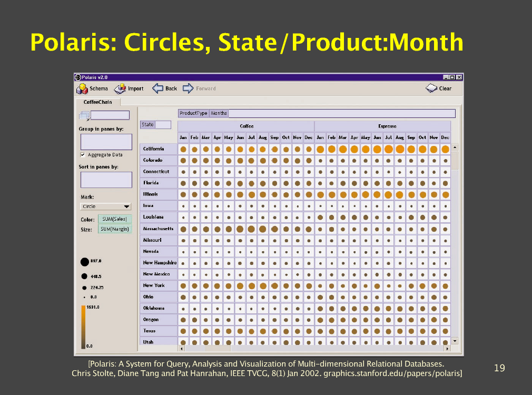Toggle the Aggregate Data checkbox

[x=83, y=155]
